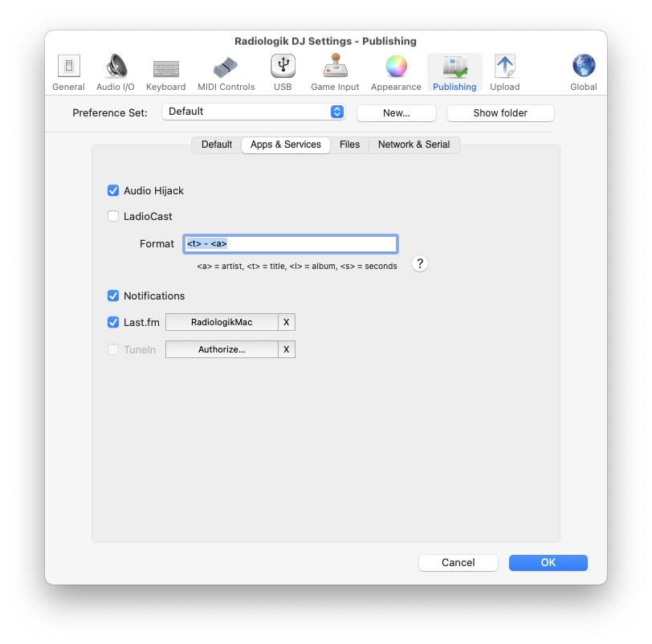Open the Preference Set dropdown

coord(254,112)
